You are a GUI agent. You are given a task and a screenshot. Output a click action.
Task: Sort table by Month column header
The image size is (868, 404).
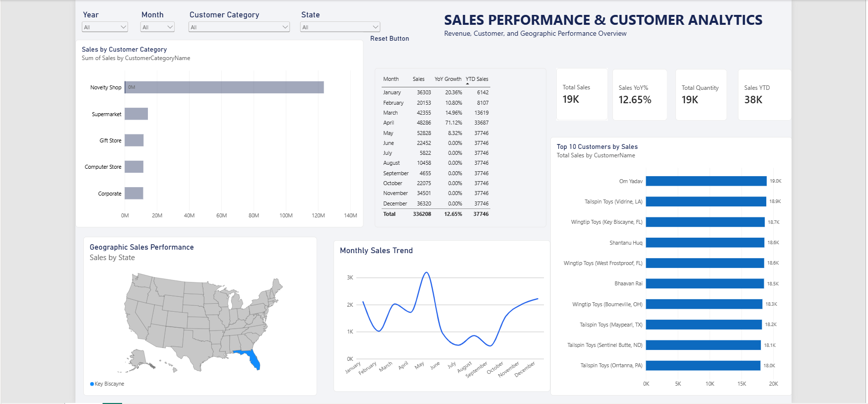point(391,79)
